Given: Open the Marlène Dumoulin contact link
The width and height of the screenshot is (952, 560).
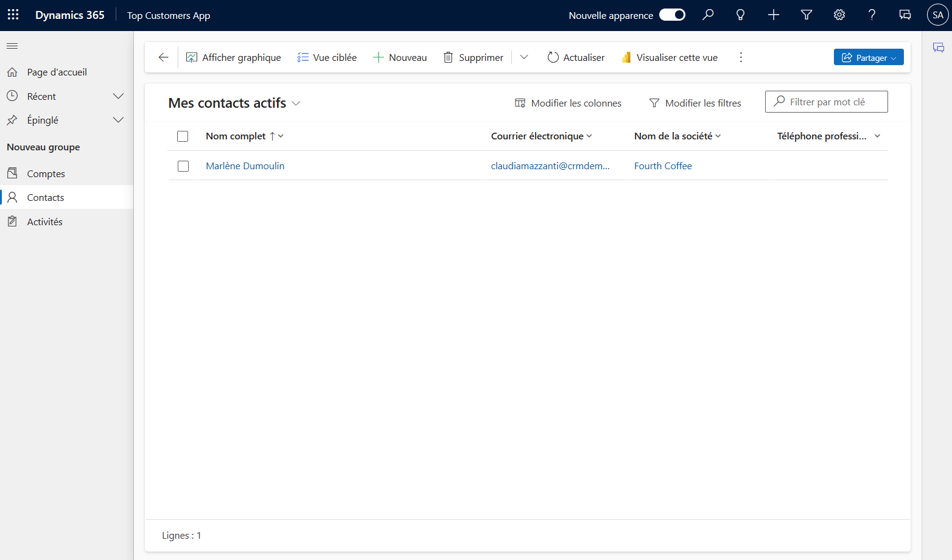Looking at the screenshot, I should [245, 166].
